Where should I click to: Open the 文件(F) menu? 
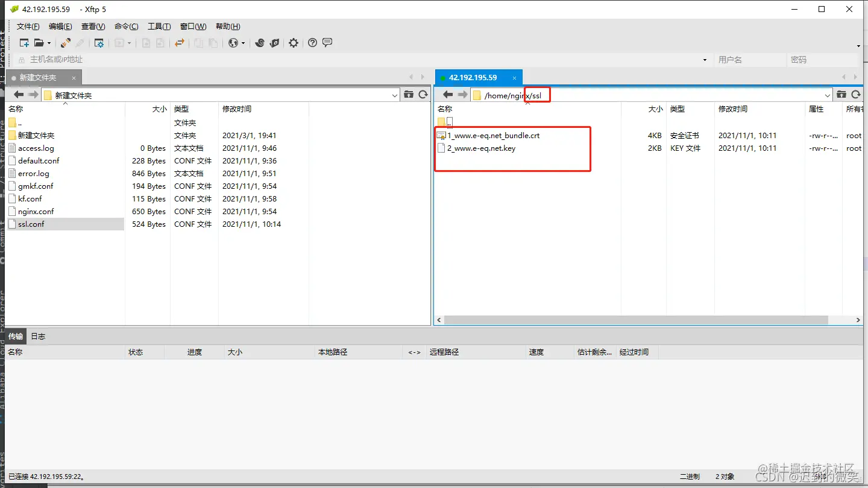click(x=28, y=27)
